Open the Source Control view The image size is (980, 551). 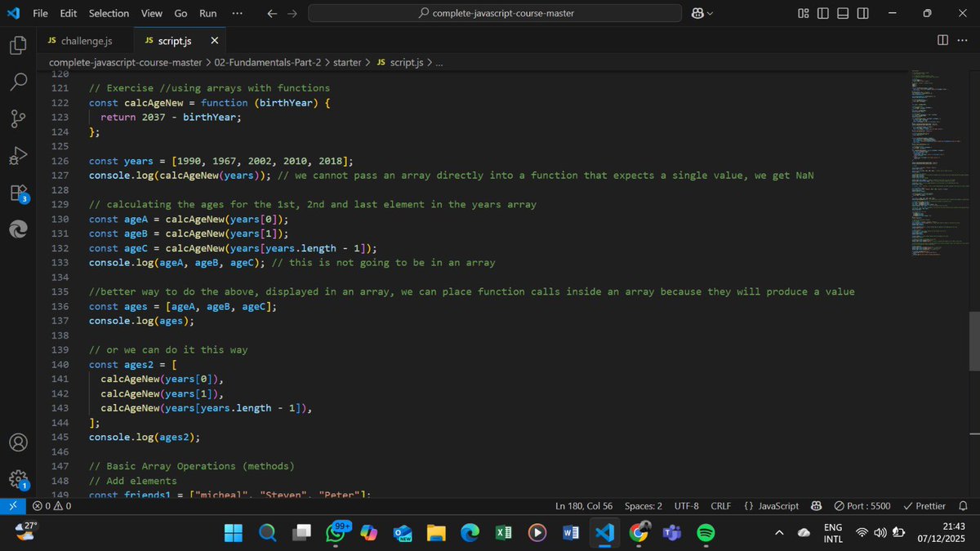[x=18, y=118]
